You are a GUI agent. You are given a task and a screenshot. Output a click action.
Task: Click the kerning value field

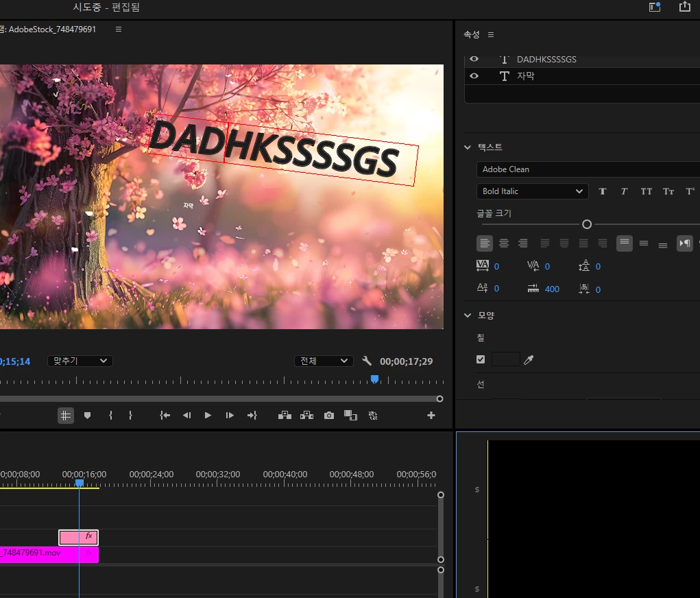[x=547, y=267]
